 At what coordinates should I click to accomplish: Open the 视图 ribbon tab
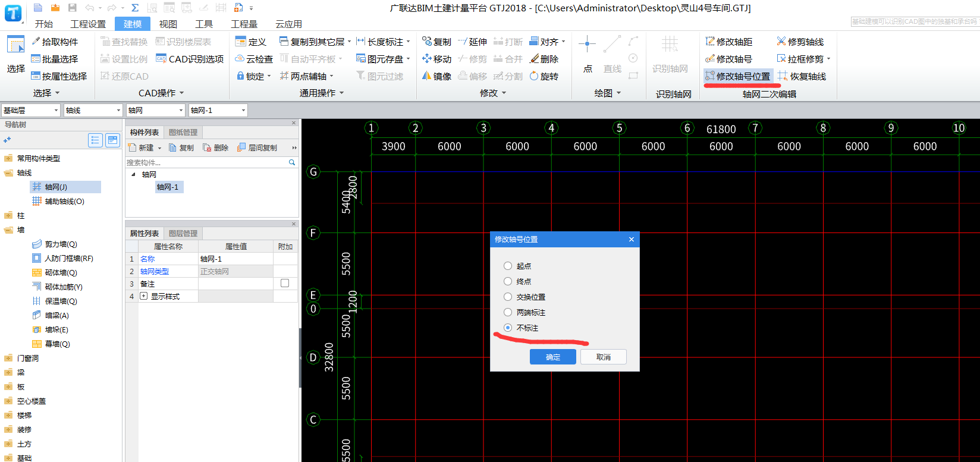click(x=168, y=24)
